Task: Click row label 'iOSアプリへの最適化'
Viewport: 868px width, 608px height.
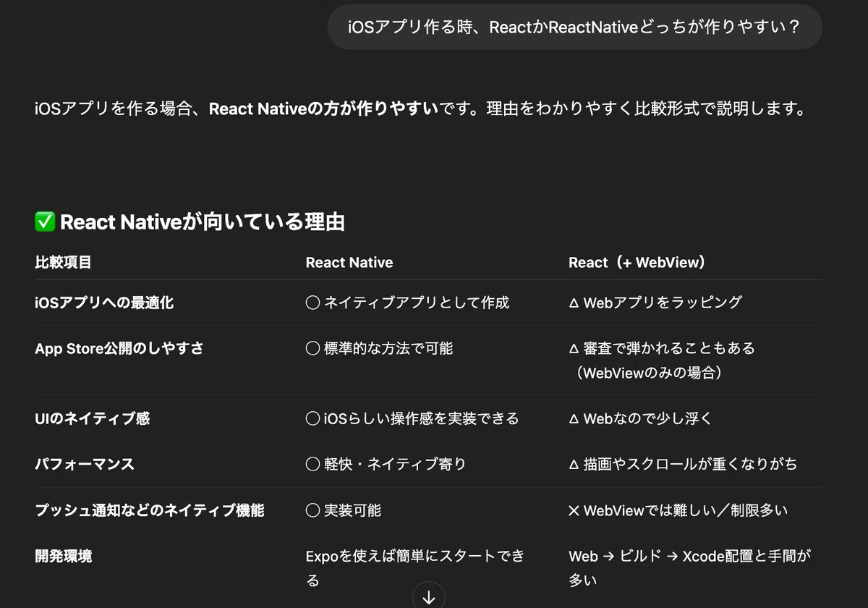Action: [104, 303]
